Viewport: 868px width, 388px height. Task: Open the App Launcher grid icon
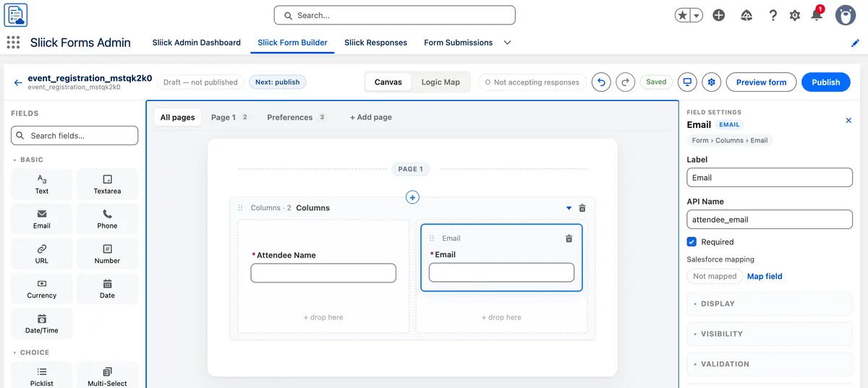pos(13,43)
